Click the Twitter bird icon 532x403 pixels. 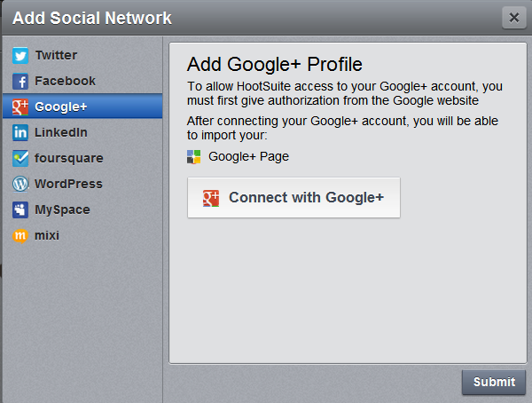coord(20,56)
